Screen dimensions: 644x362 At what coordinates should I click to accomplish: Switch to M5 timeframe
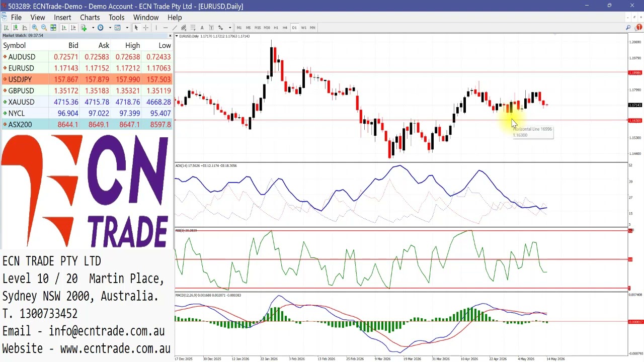(248, 28)
